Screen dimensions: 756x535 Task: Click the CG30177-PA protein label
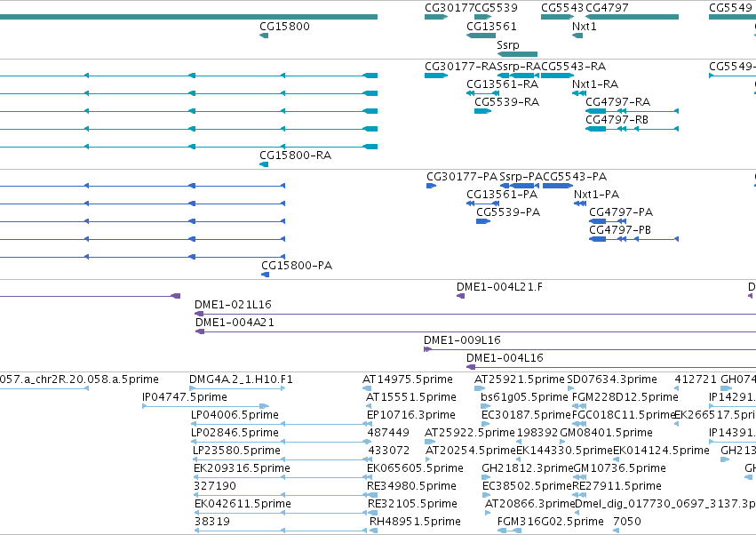point(461,177)
